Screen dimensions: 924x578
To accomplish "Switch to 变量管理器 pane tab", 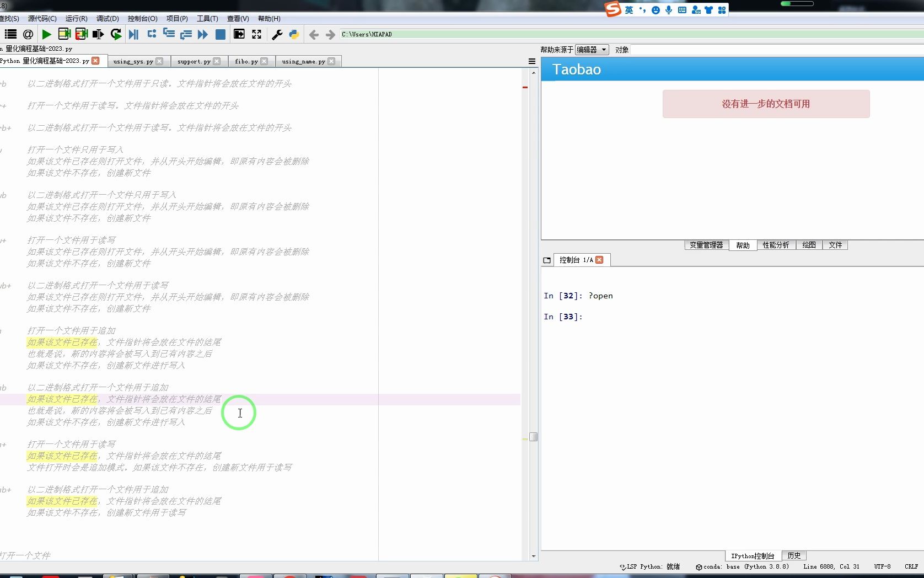I will point(706,245).
